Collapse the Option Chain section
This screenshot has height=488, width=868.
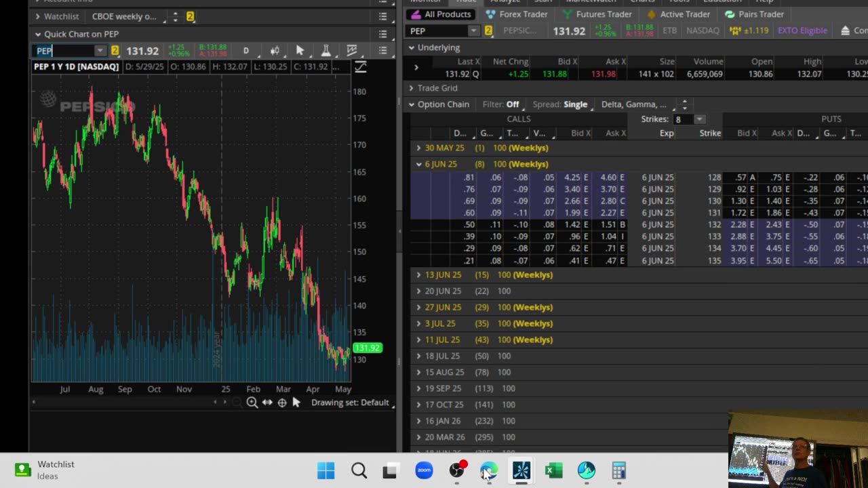[412, 104]
